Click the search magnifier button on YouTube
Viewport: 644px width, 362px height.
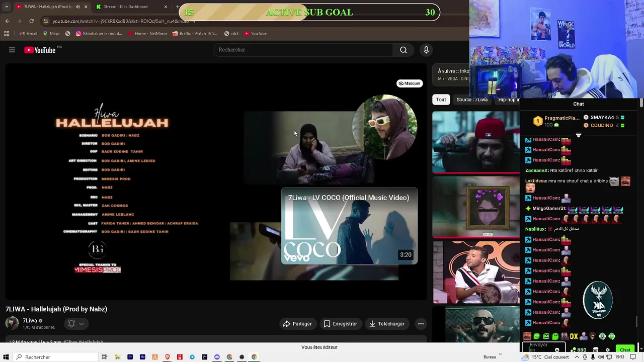pyautogui.click(x=404, y=50)
